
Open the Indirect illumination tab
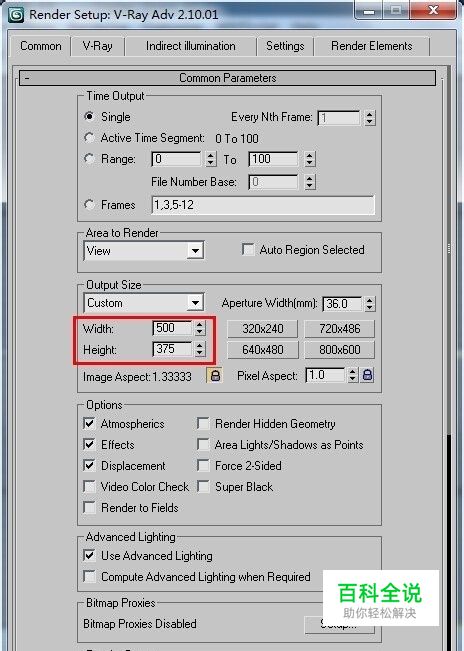click(x=190, y=46)
